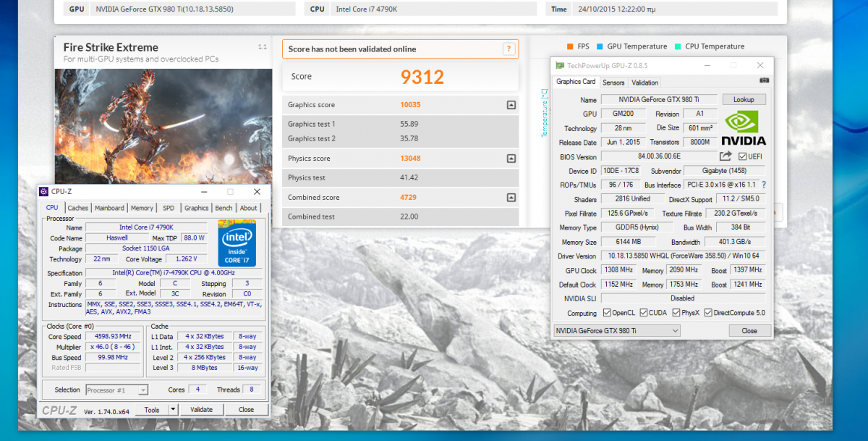Open the About tab in CPU-Z
The height and width of the screenshot is (441, 868).
click(248, 208)
